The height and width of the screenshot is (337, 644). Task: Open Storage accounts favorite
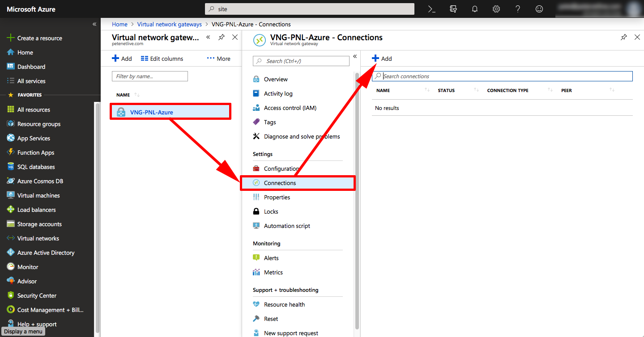(34, 224)
